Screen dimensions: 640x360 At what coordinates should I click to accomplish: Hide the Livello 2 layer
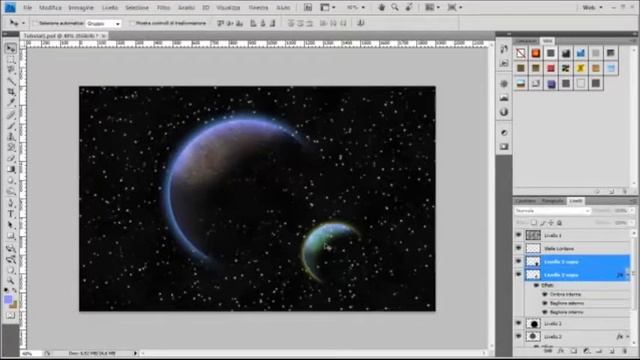(519, 336)
